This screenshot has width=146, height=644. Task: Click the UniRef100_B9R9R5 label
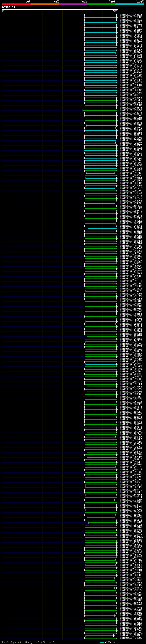(x=131, y=334)
